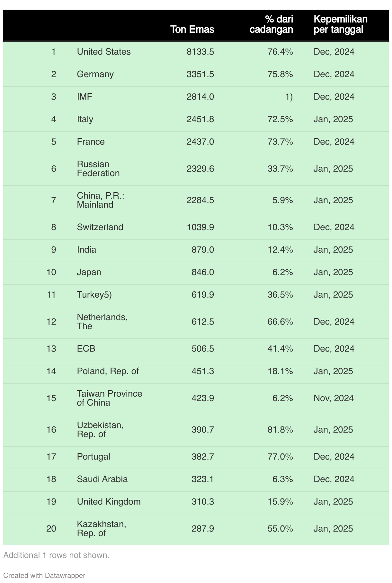Click the Turkey5) country name
Screen dimensions: 392x583
[94, 295]
